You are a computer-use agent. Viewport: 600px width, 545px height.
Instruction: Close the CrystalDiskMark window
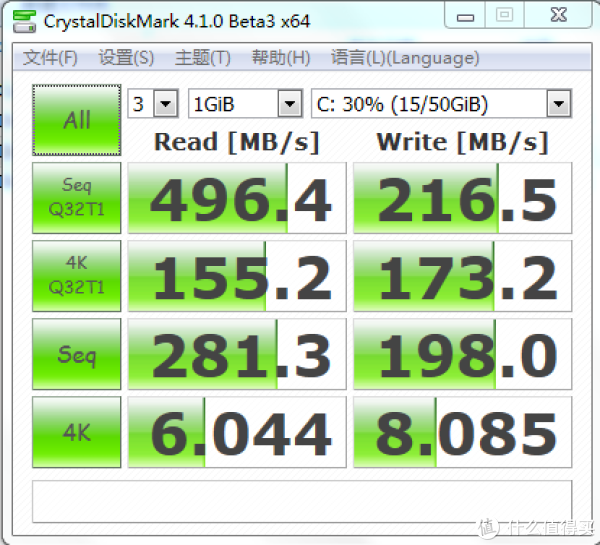click(558, 15)
